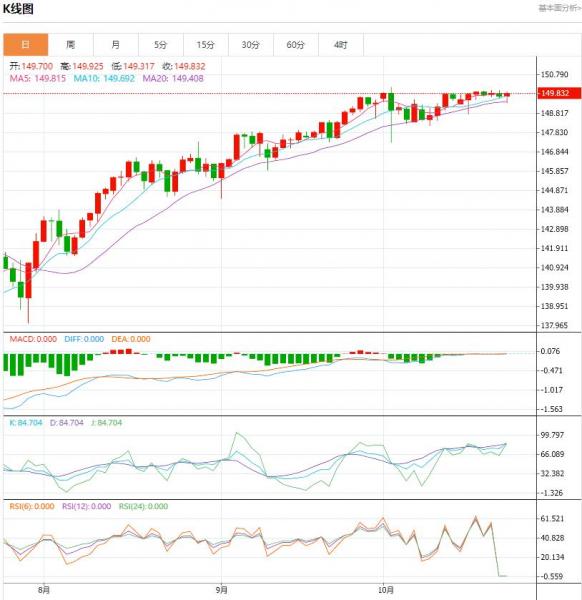Open the 5分 timeframe tab
The image size is (582, 600).
[x=161, y=45]
